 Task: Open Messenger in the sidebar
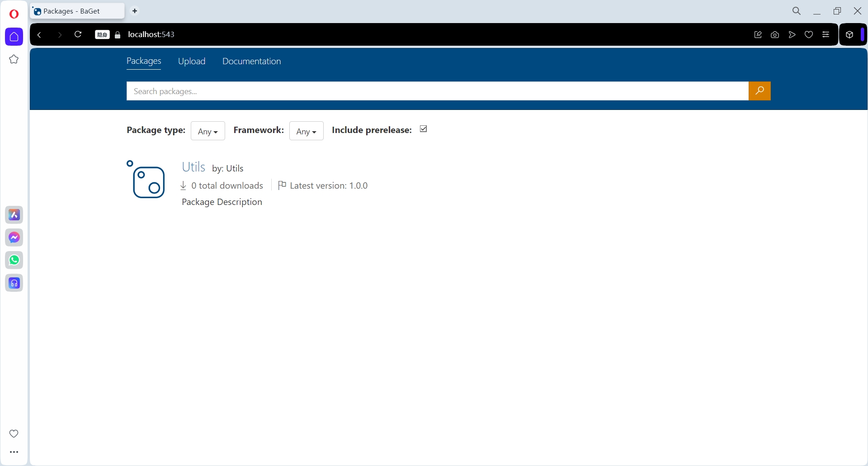[14, 238]
